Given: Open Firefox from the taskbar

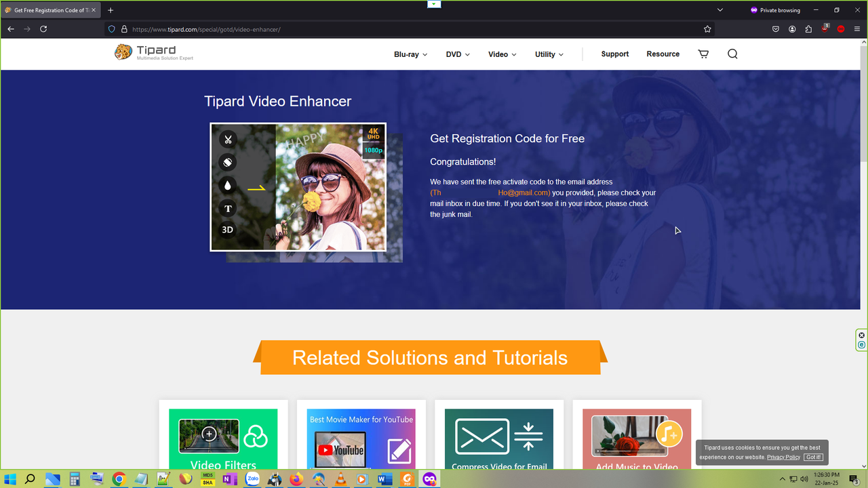Looking at the screenshot, I should pos(296,479).
